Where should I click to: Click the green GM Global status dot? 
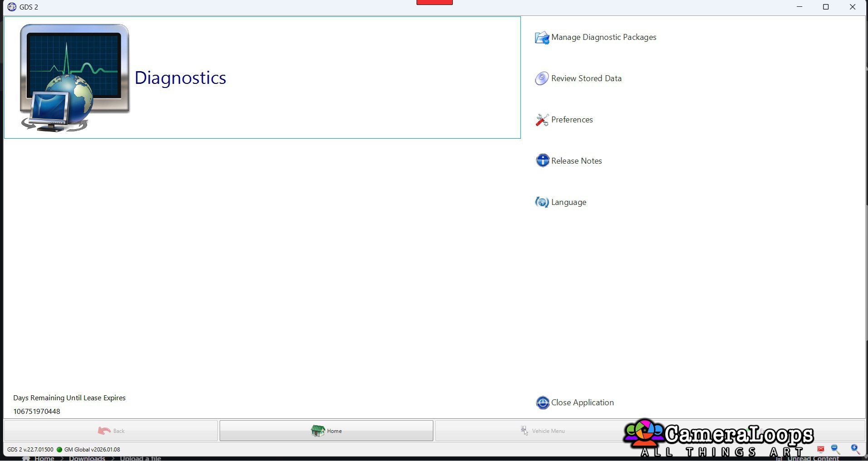pos(59,450)
